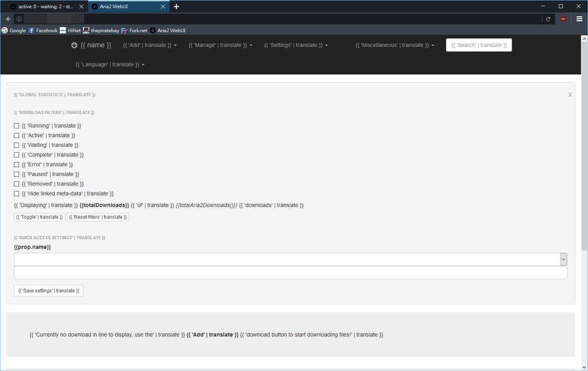Click the '{{prop.name}}' label
Viewport: 588px width, 371px height.
pos(32,247)
